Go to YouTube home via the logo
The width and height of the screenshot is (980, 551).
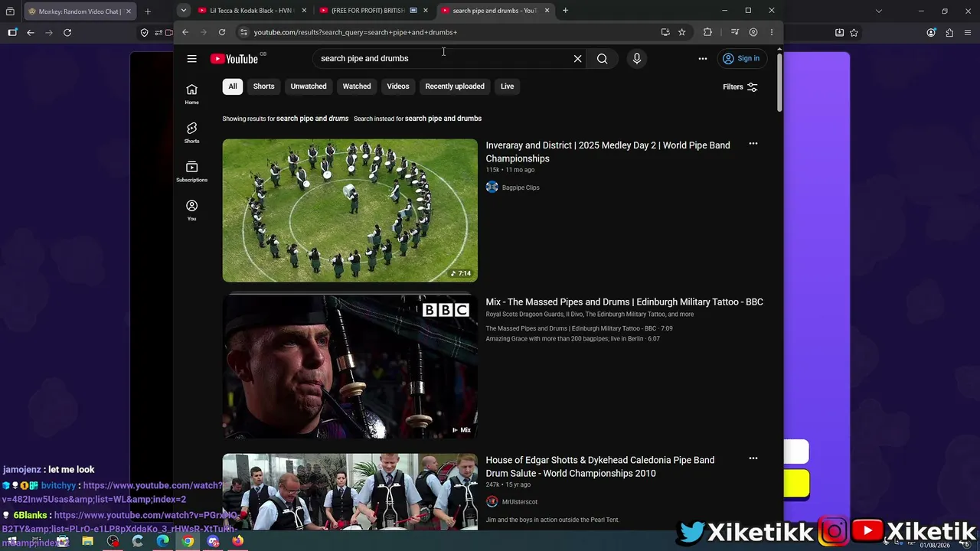(234, 59)
